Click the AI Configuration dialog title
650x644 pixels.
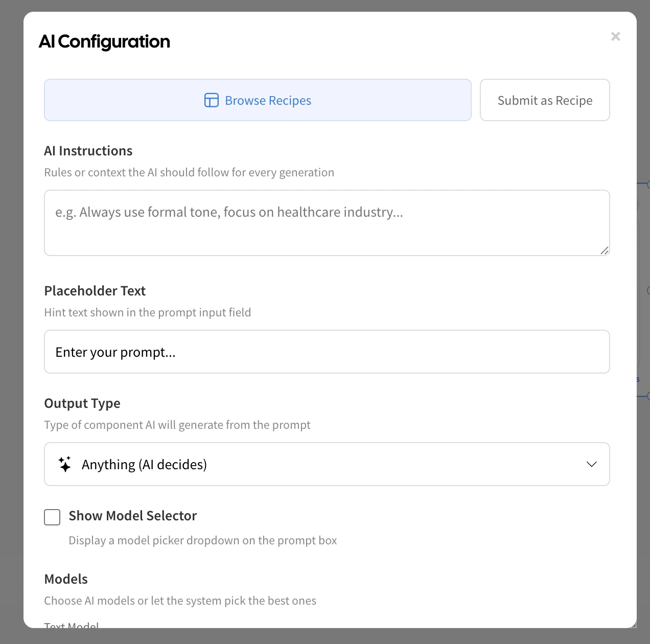click(x=105, y=42)
